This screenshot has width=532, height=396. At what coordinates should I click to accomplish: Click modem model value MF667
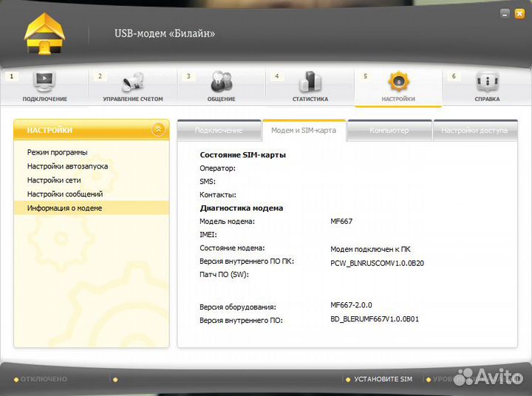coord(341,221)
